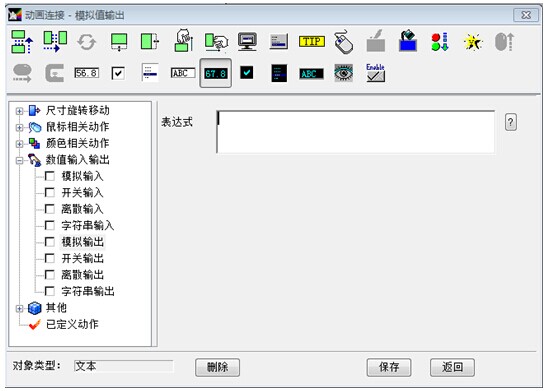
Task: Select the rotation animation icon
Action: [x=86, y=42]
